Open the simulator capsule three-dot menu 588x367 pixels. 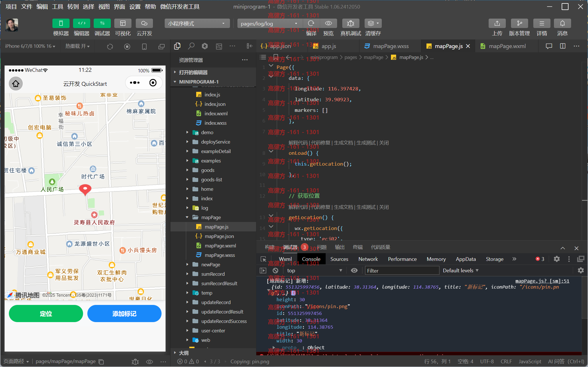pyautogui.click(x=135, y=83)
